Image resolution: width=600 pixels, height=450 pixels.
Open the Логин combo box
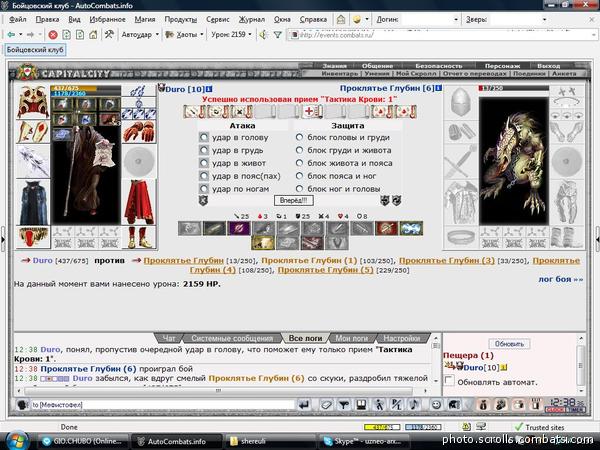point(430,19)
